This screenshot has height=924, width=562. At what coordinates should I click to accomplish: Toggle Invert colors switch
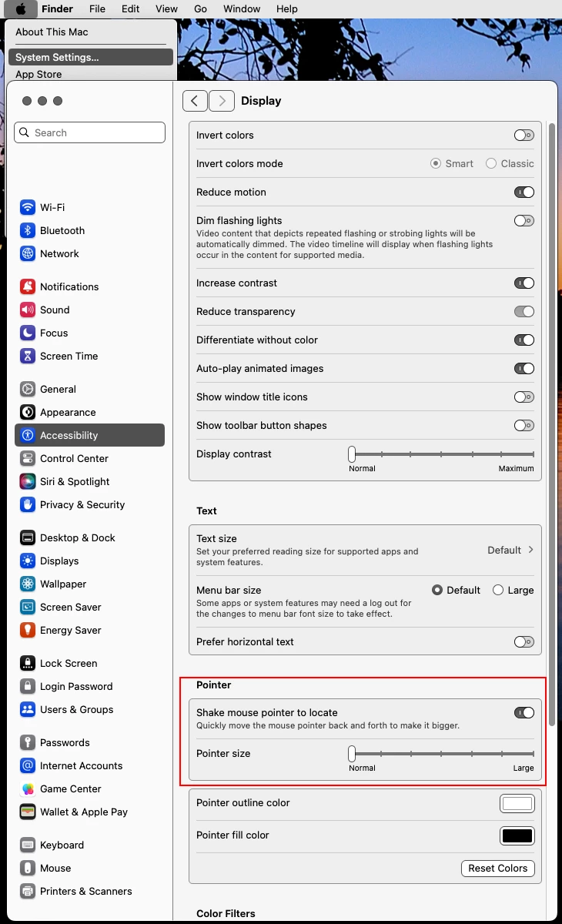pyautogui.click(x=524, y=135)
